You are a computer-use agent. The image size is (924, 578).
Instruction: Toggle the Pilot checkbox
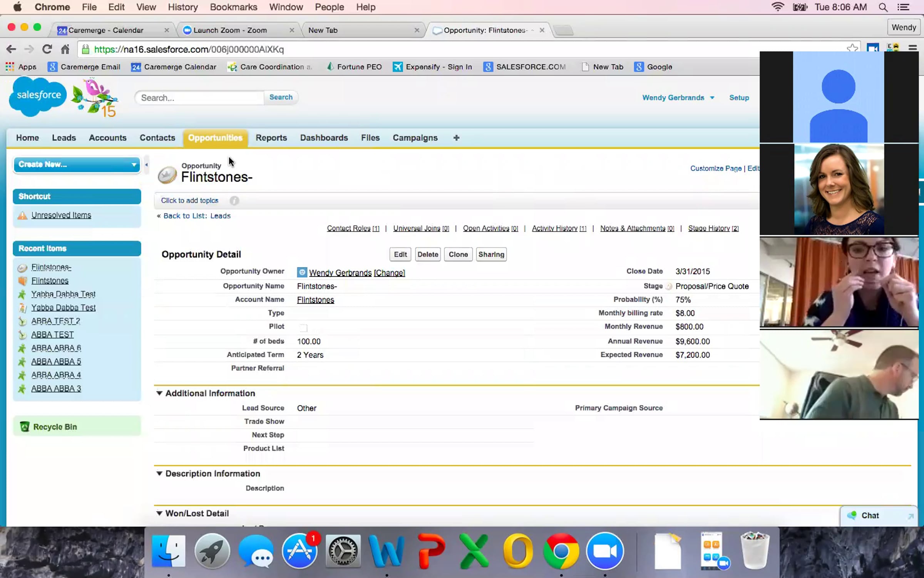pyautogui.click(x=303, y=328)
